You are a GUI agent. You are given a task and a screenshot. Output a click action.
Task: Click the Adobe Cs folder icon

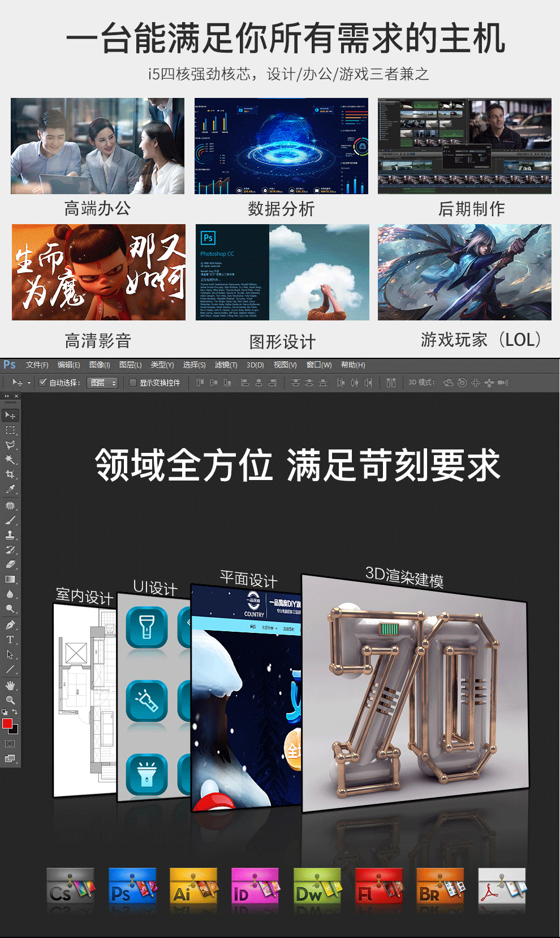pyautogui.click(x=70, y=885)
